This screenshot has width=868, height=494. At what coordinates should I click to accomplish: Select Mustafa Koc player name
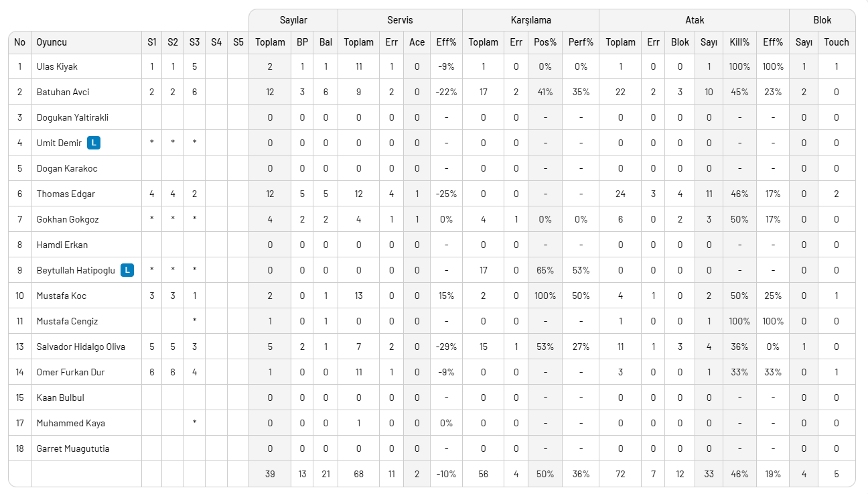tap(61, 296)
